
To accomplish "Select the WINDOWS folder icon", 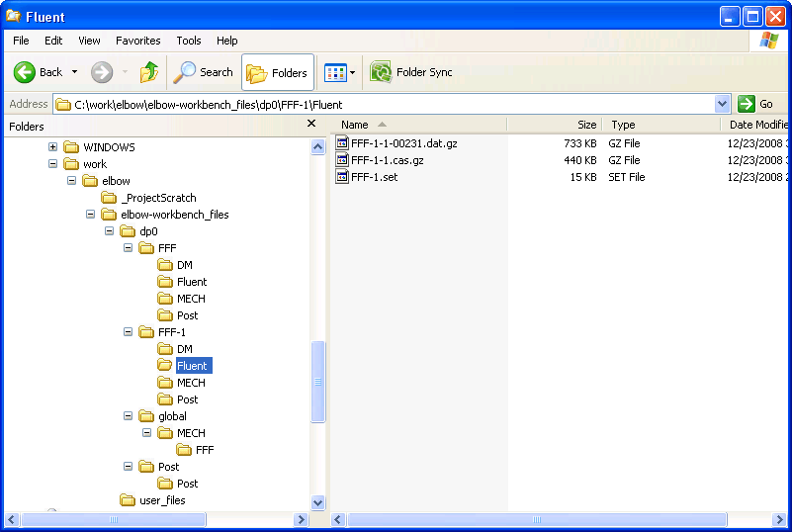I will [71, 147].
